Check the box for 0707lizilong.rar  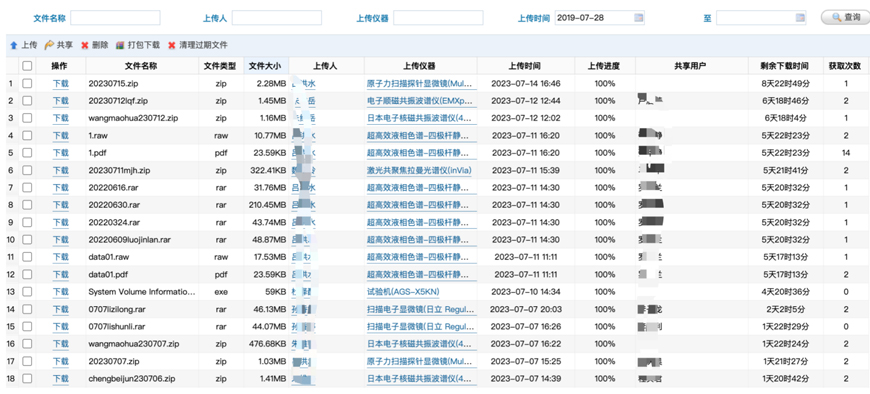point(27,309)
